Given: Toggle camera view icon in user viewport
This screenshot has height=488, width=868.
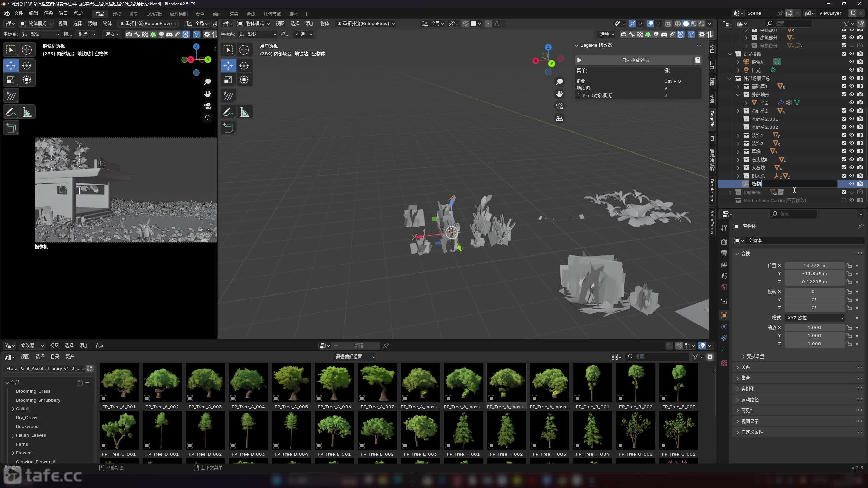Looking at the screenshot, I should pos(559,106).
